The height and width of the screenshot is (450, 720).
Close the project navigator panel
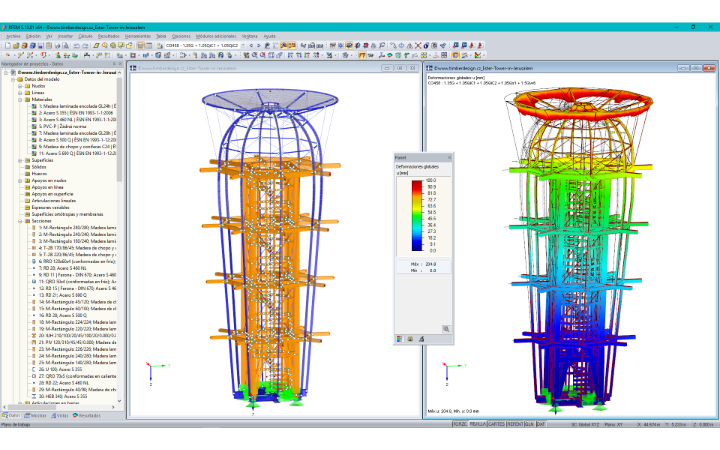pos(120,64)
